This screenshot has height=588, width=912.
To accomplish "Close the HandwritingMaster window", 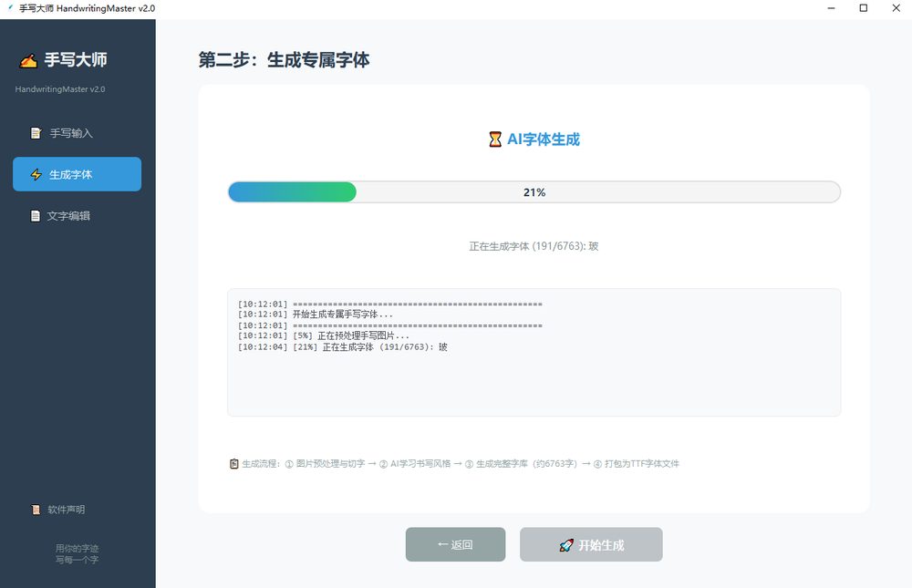I will (896, 8).
